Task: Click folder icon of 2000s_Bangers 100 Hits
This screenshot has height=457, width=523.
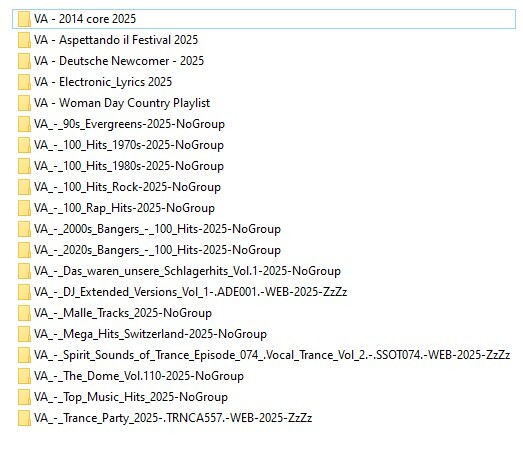Action: pos(24,229)
